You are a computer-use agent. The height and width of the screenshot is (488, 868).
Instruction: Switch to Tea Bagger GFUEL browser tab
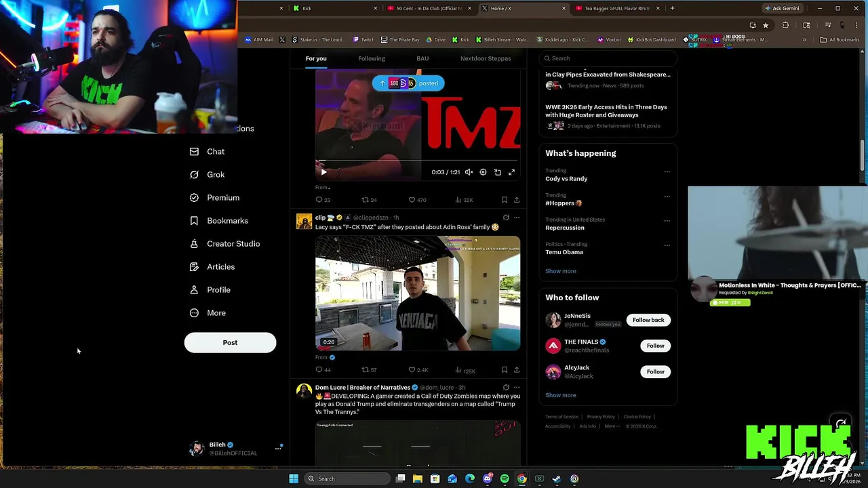pyautogui.click(x=616, y=8)
